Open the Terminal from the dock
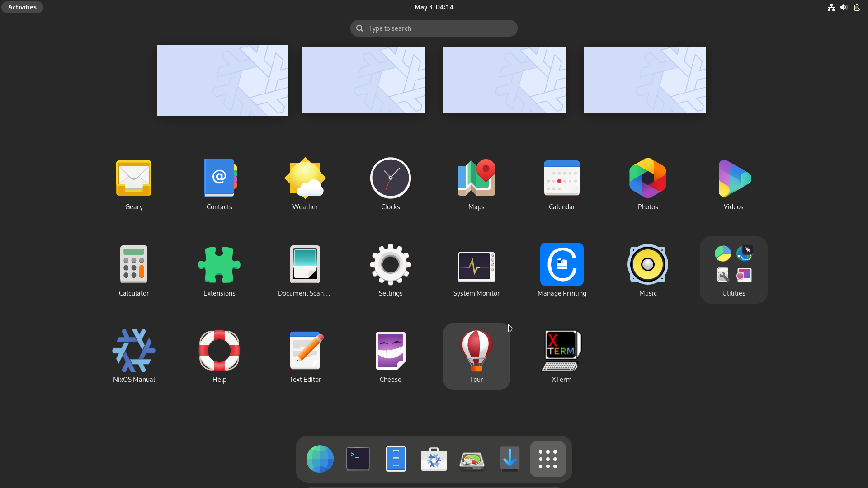Viewport: 868px width, 488px height. (358, 459)
